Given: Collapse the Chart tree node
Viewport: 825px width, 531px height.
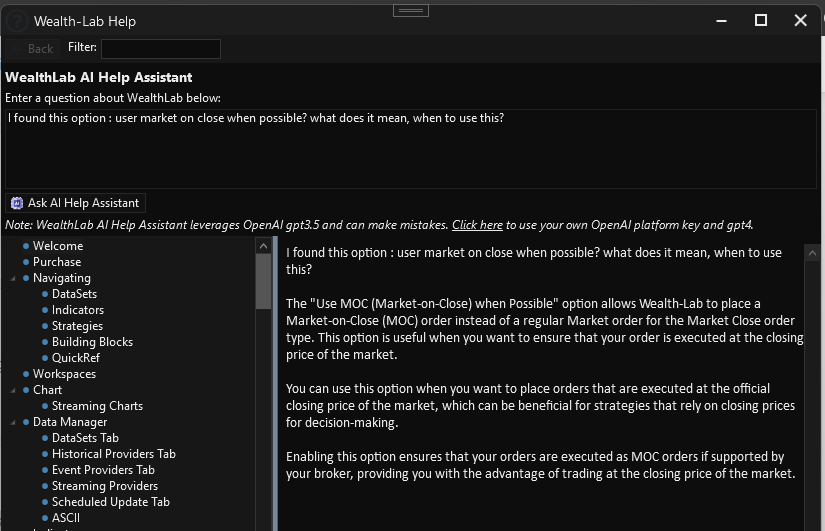Looking at the screenshot, I should (12, 390).
